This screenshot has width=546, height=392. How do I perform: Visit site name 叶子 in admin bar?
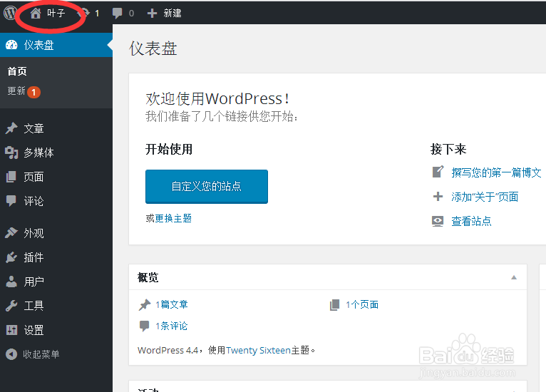tap(56, 14)
